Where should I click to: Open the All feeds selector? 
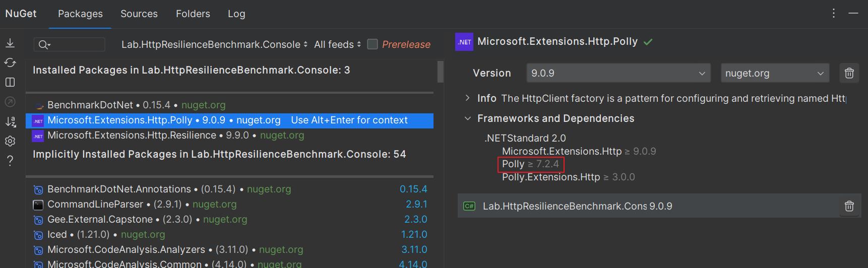coord(337,44)
